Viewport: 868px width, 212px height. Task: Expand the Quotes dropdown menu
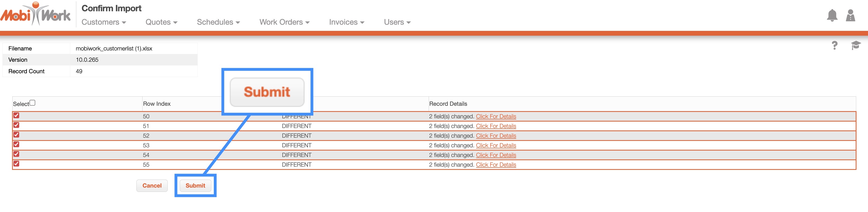pos(161,22)
